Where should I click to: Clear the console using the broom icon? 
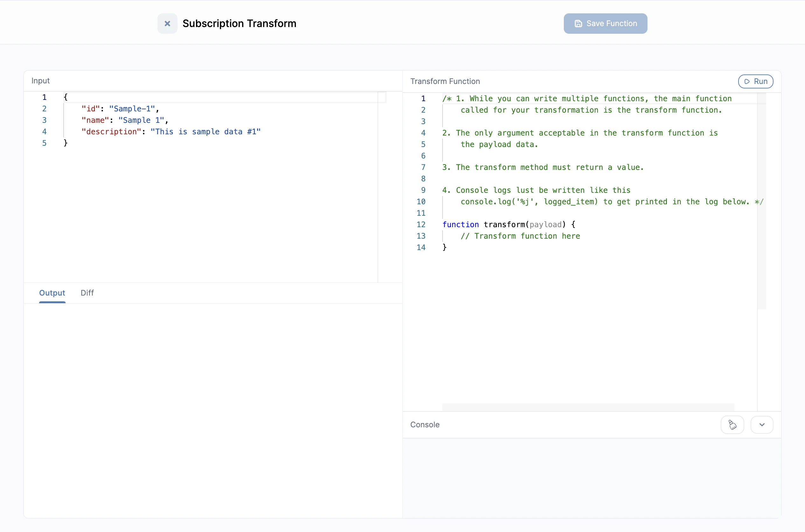coord(733,425)
